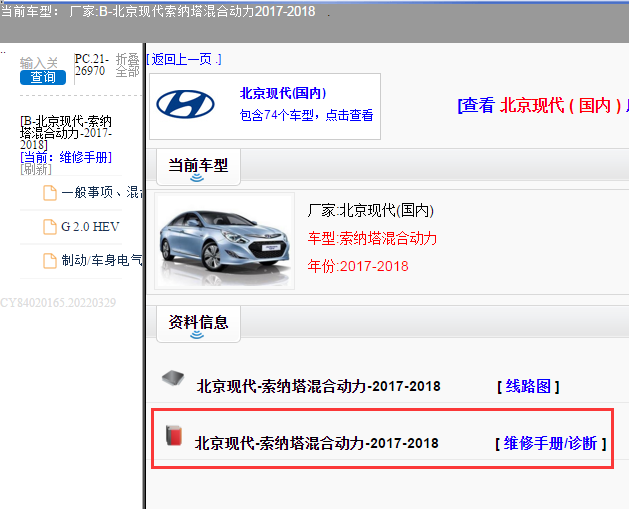The image size is (629, 509).
Task: Click the Hyundai logo icon
Action: pyautogui.click(x=185, y=104)
